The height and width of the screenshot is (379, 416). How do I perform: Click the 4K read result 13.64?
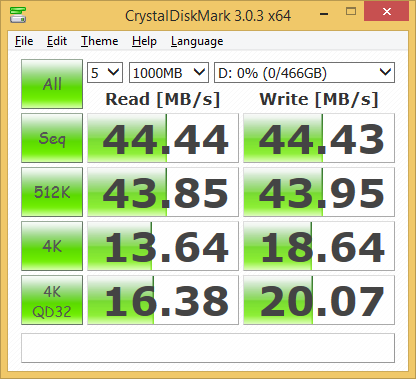(163, 246)
